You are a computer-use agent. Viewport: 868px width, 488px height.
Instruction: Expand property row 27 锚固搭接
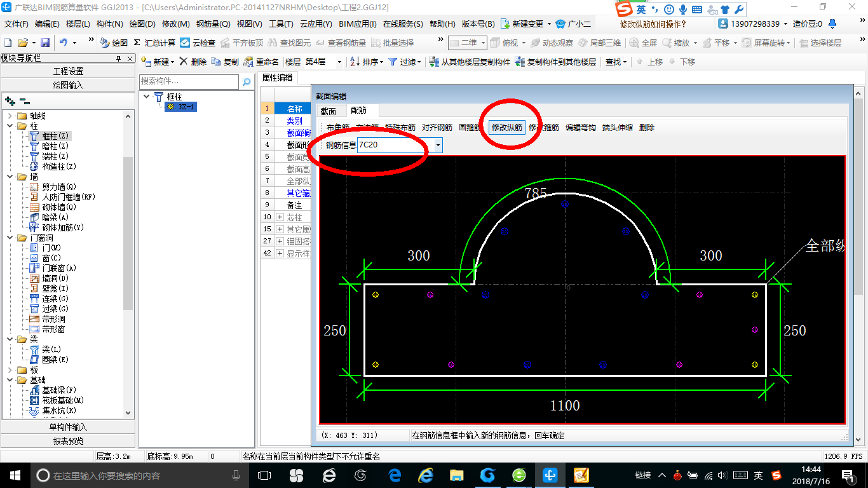[x=280, y=241]
